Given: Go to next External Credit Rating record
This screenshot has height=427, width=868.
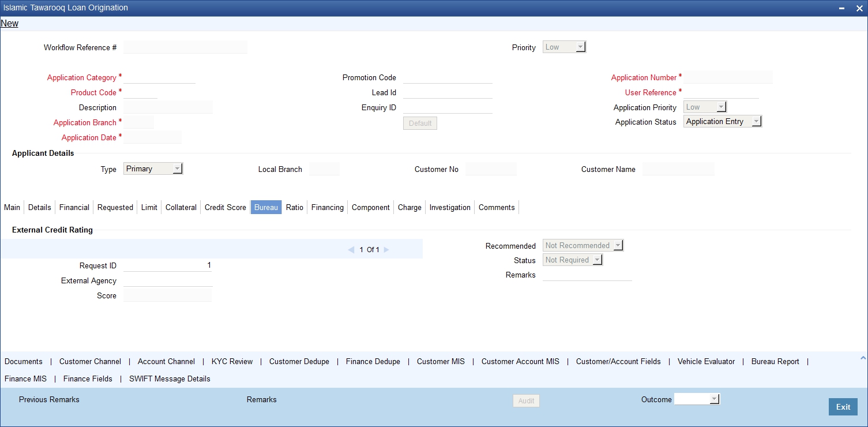Looking at the screenshot, I should (386, 250).
